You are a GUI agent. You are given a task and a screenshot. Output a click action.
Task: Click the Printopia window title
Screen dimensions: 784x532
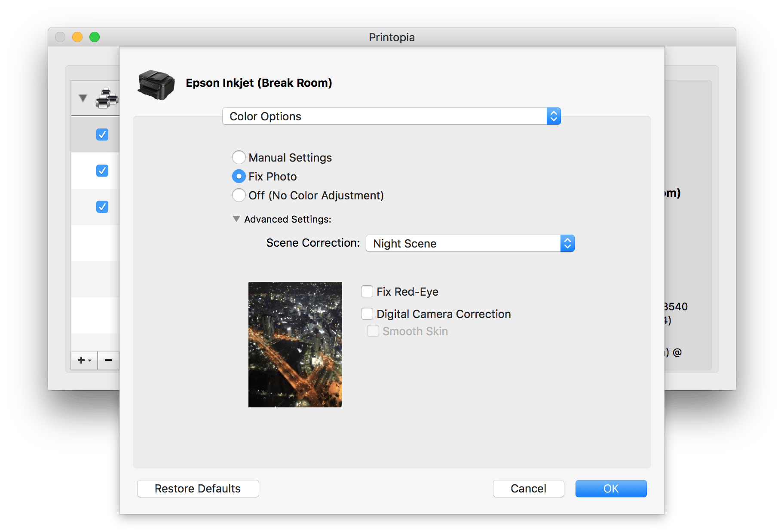click(392, 37)
